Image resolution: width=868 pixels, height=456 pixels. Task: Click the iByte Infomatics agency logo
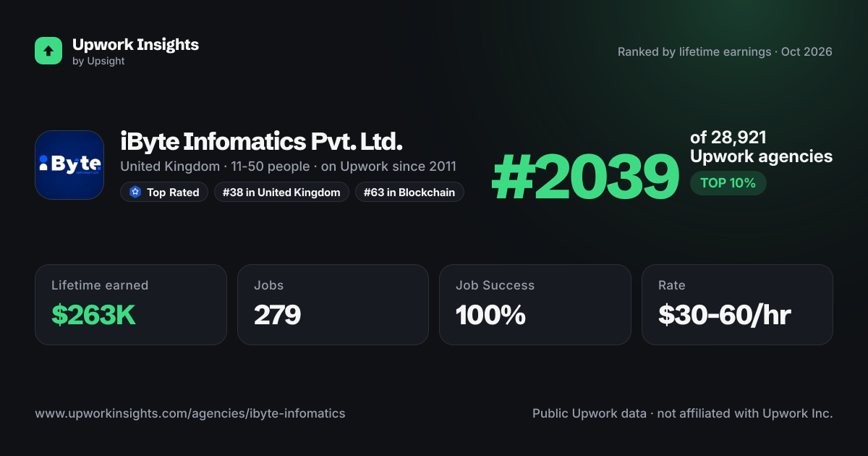(x=69, y=165)
